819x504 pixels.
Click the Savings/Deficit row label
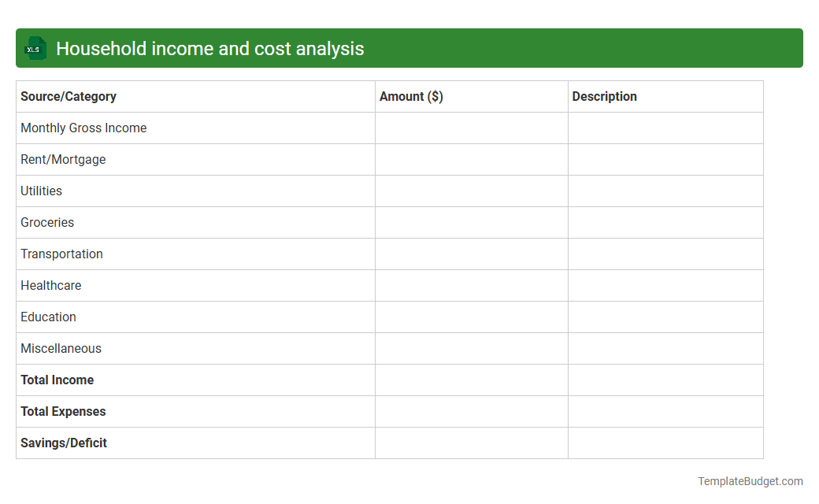click(x=64, y=443)
